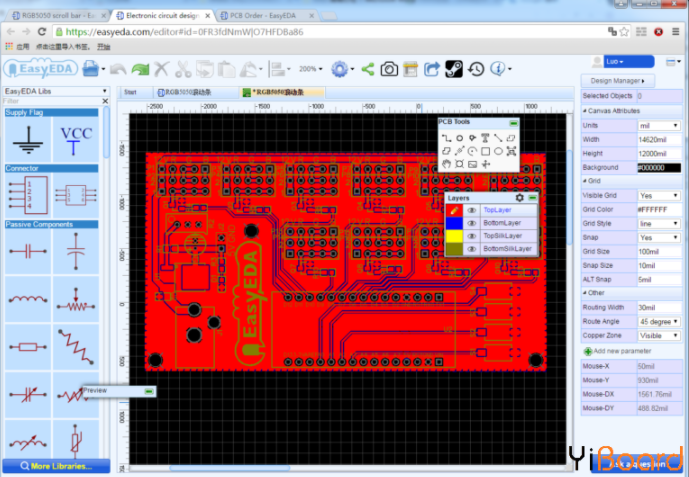This screenshot has height=477, width=689.
Task: Select the Dimension measure tool in PCB Tools
Action: point(460,152)
